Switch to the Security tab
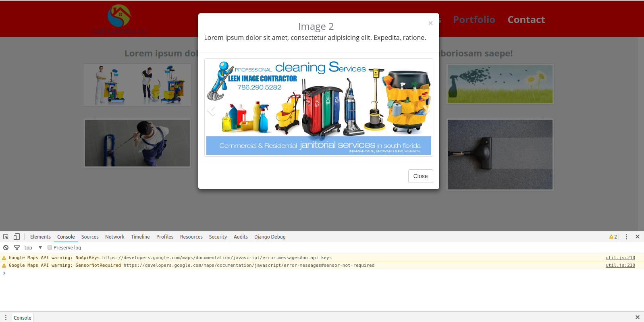The image size is (644, 322). click(x=218, y=237)
